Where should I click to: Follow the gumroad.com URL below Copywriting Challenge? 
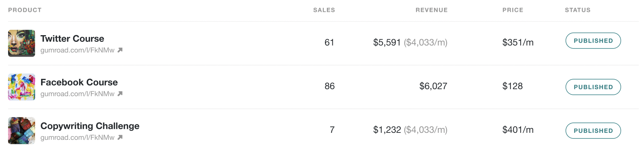pos(77,137)
